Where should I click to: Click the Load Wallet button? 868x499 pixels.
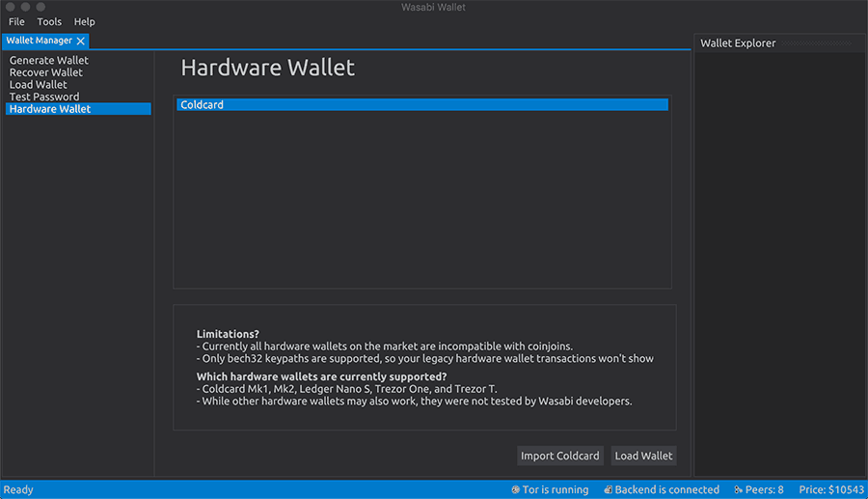644,456
